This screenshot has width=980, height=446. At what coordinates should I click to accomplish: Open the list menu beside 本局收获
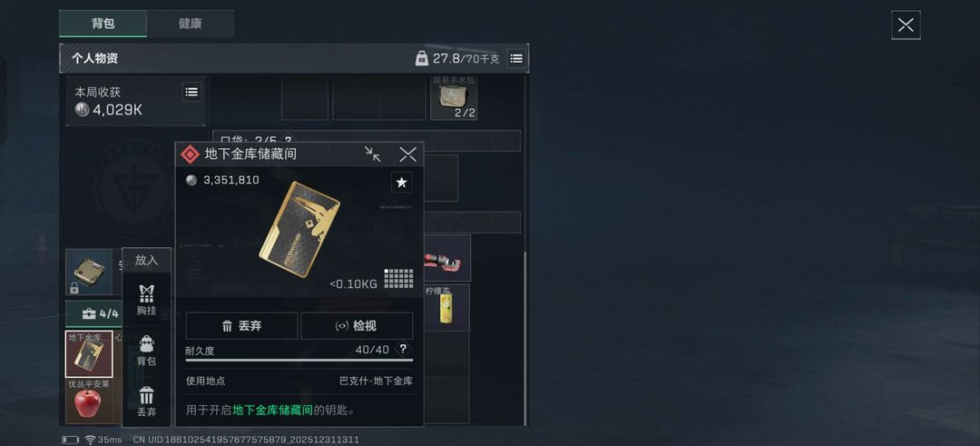(191, 92)
